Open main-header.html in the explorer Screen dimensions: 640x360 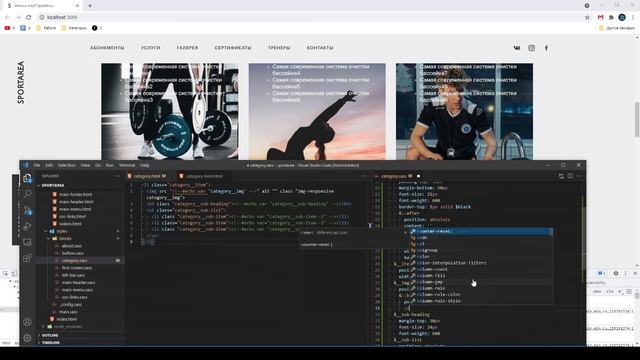(x=76, y=202)
